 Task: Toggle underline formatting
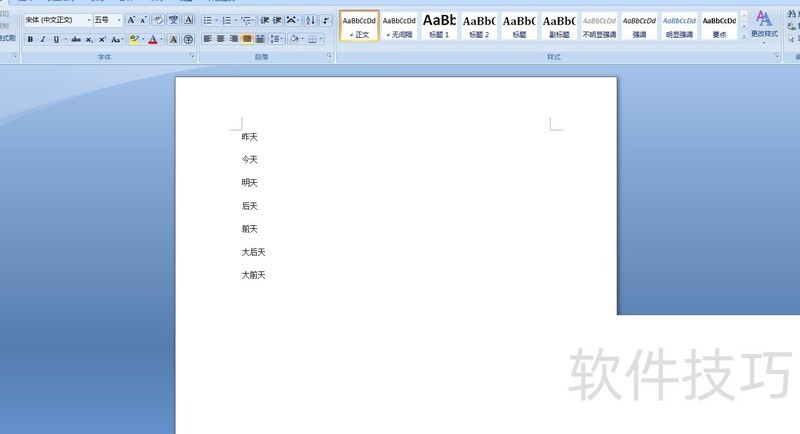56,39
